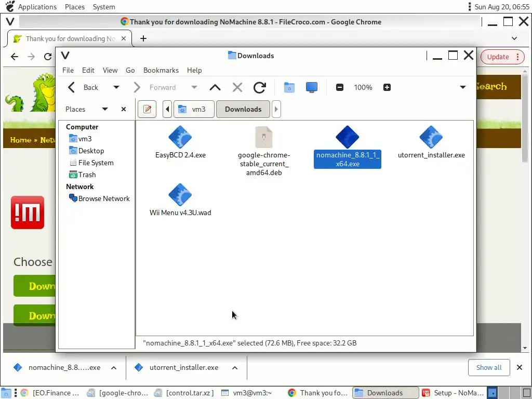Select the utorrent_installer.exe file icon
This screenshot has height=399, width=532.
point(431,137)
